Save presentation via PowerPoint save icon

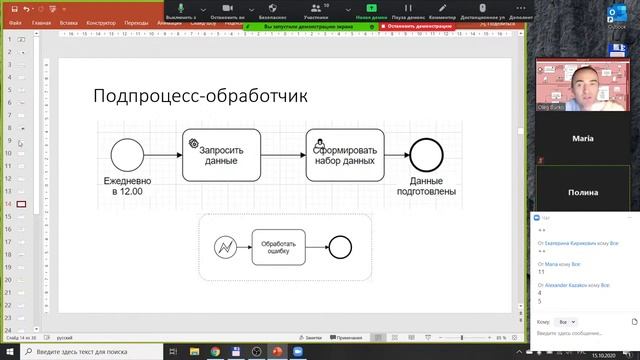pos(14,9)
